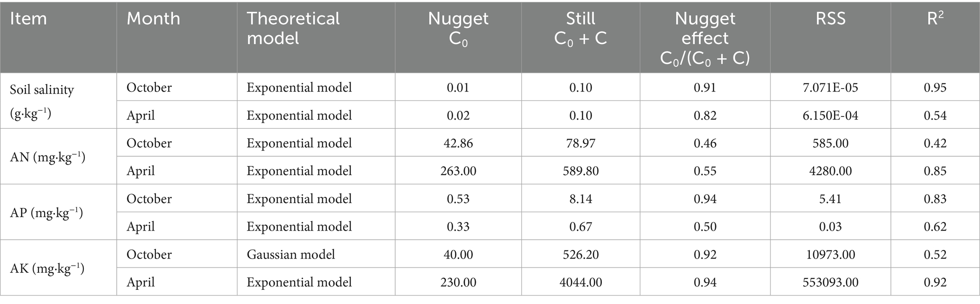980x304 pixels.
Task: Click the Item column header
Action: point(28,19)
